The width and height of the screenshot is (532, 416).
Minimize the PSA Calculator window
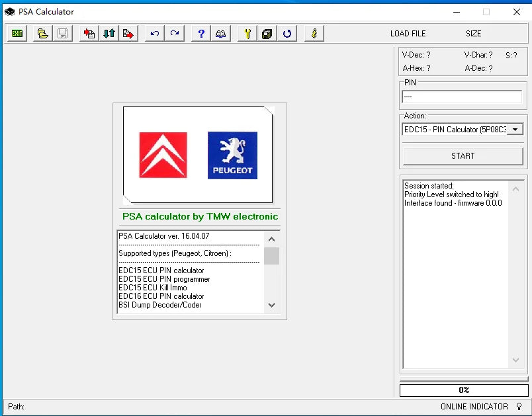point(457,12)
